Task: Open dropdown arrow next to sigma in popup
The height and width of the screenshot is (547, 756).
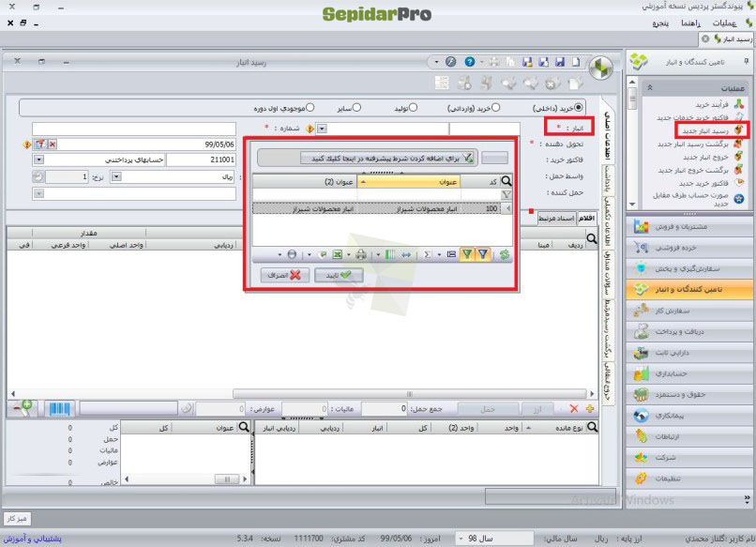Action: [438, 254]
